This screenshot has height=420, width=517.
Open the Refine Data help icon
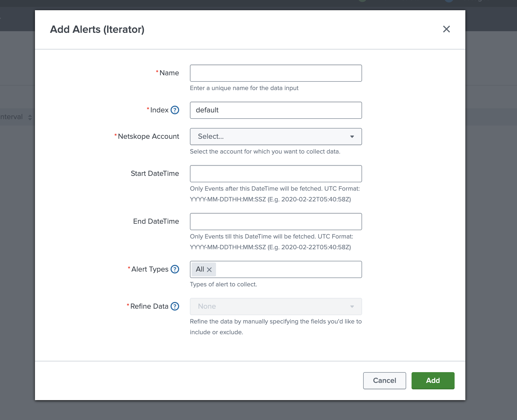pyautogui.click(x=175, y=306)
